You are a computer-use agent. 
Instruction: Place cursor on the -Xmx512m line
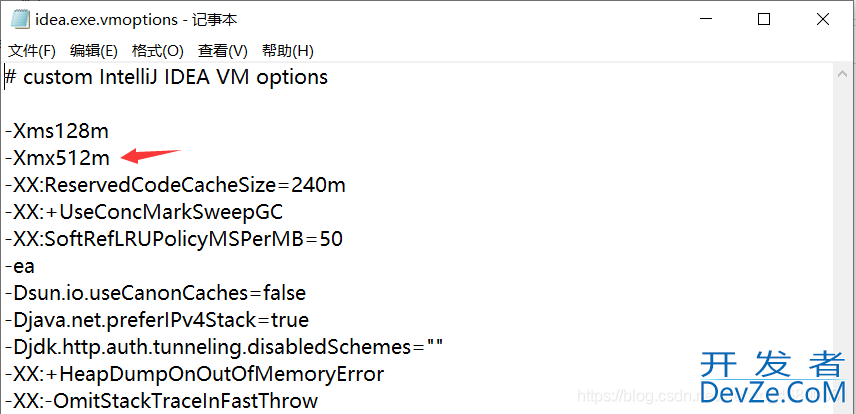(57, 158)
